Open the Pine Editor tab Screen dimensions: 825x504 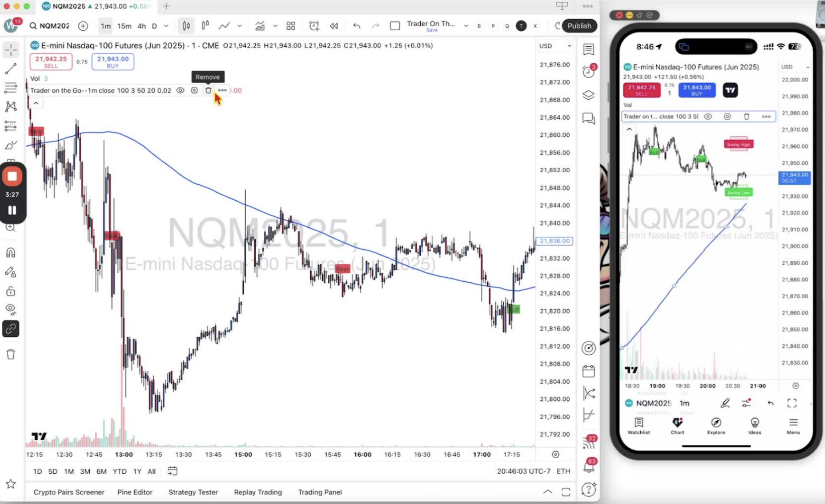pyautogui.click(x=135, y=492)
